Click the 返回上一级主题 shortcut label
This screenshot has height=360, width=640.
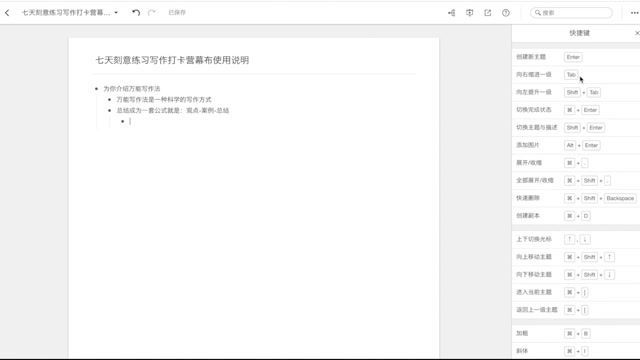coord(537,310)
